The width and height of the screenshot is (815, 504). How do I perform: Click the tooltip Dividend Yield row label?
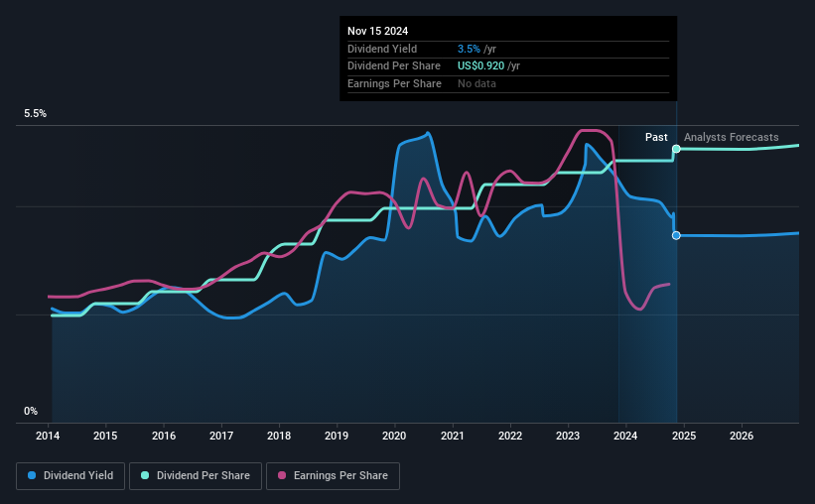pyautogui.click(x=382, y=49)
